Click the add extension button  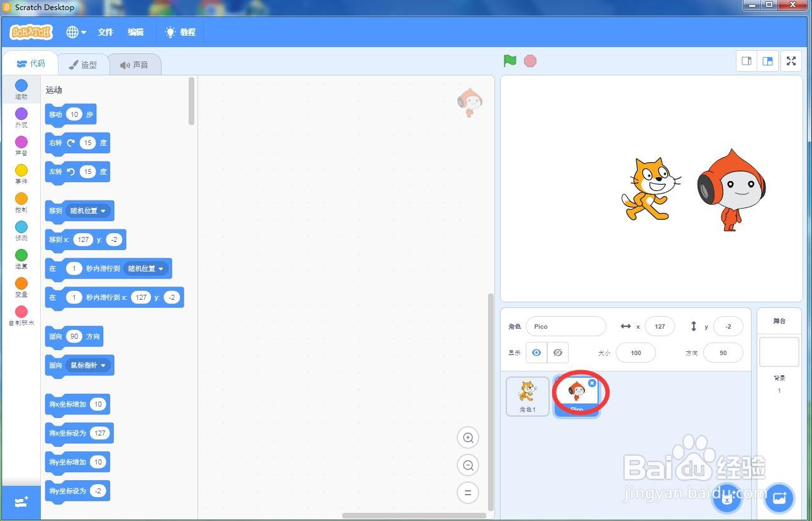(21, 502)
